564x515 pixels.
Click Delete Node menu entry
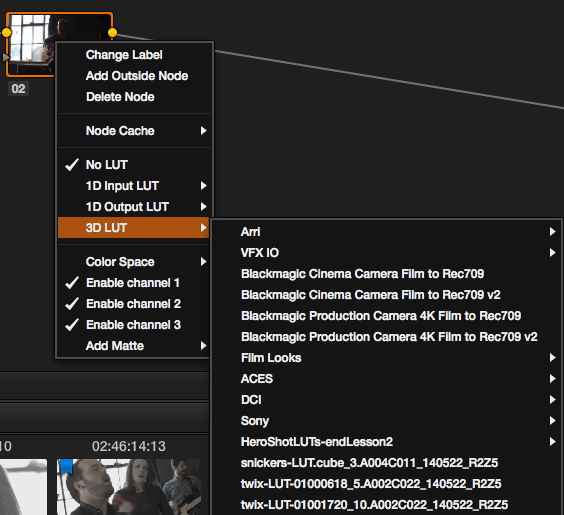coord(134,97)
